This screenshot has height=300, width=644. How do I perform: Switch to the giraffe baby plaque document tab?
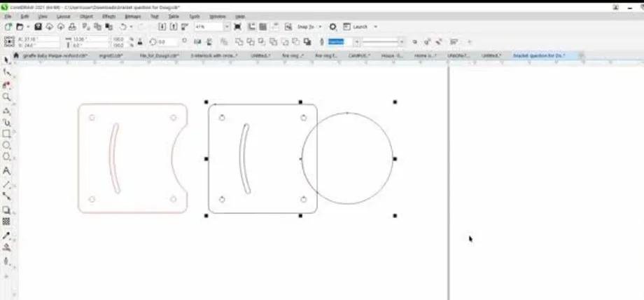pos(55,55)
